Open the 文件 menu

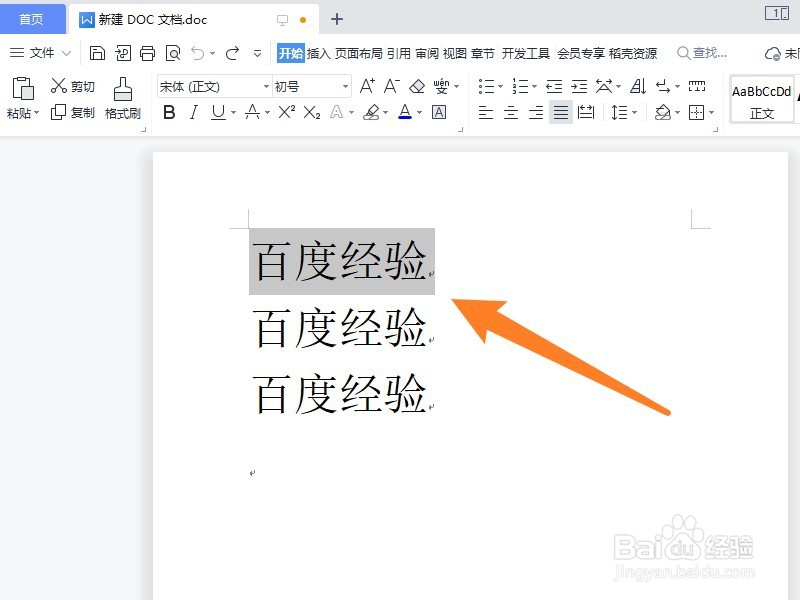tap(40, 53)
